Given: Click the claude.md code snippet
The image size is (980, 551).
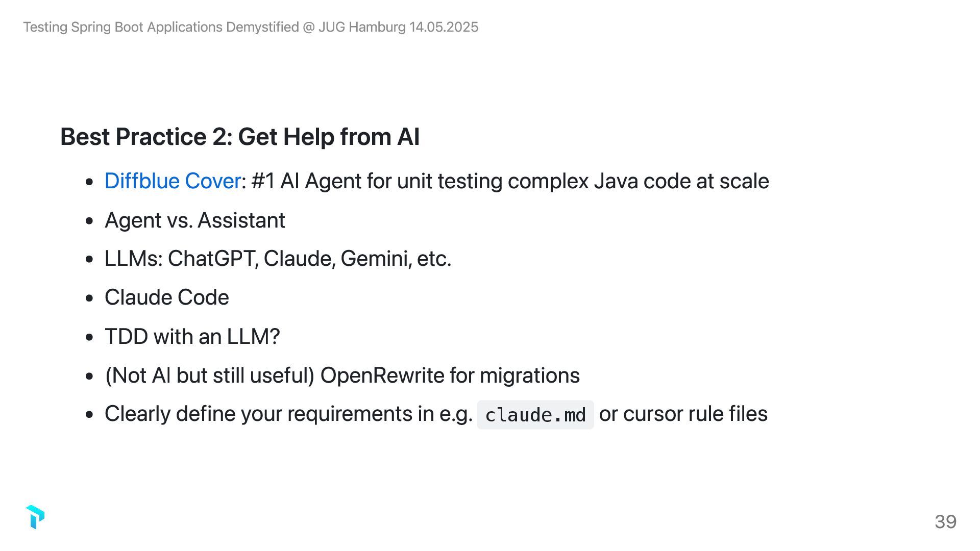Looking at the screenshot, I should point(535,415).
